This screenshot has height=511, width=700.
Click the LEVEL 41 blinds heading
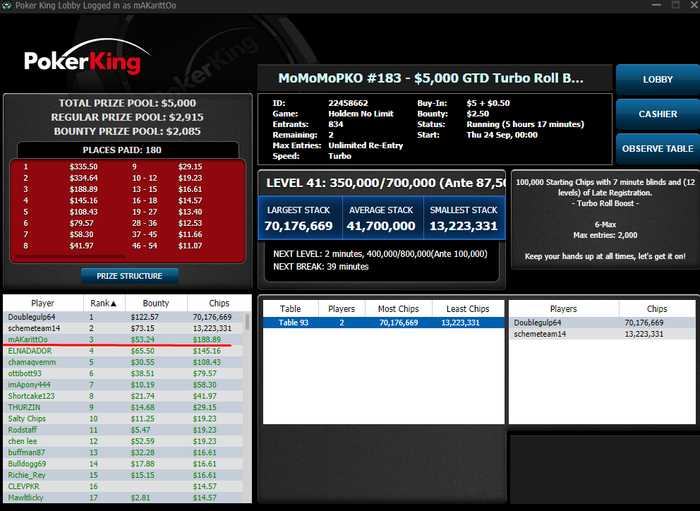pos(385,183)
